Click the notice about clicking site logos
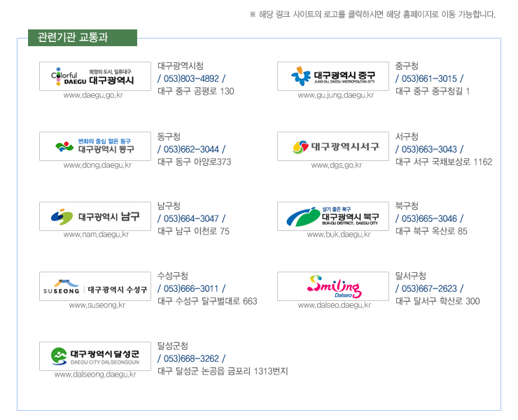 (372, 15)
